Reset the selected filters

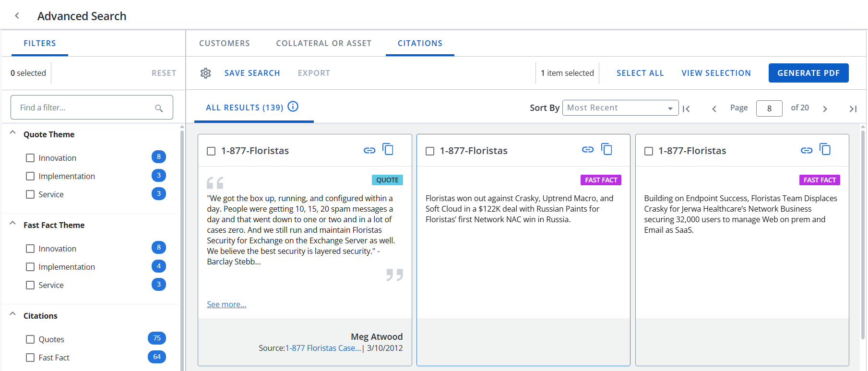[x=164, y=73]
